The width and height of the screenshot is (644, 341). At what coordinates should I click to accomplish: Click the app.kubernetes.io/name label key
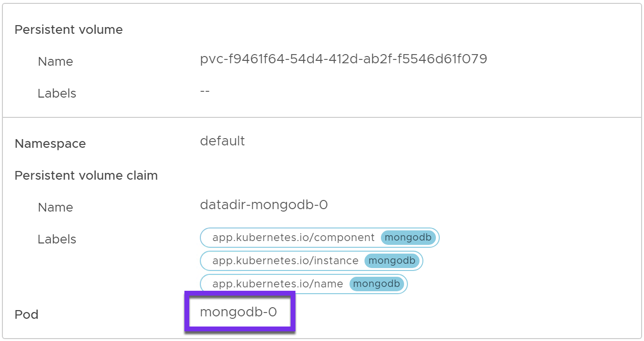coord(278,284)
